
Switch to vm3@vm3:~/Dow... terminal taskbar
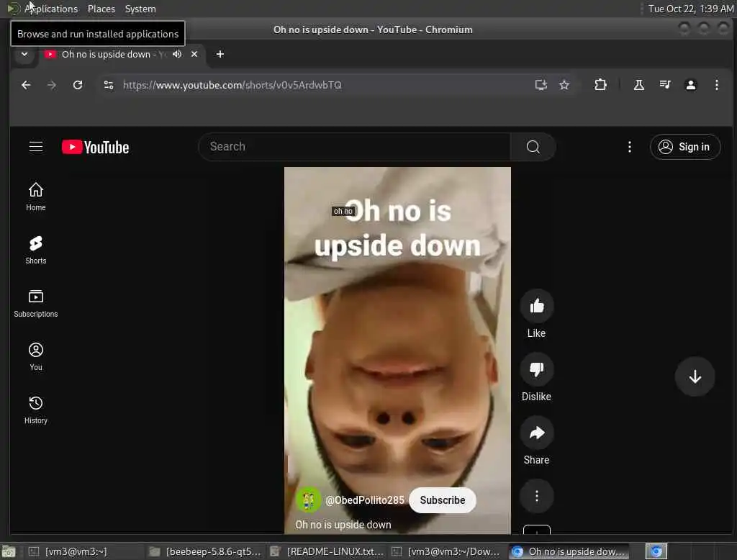446,551
